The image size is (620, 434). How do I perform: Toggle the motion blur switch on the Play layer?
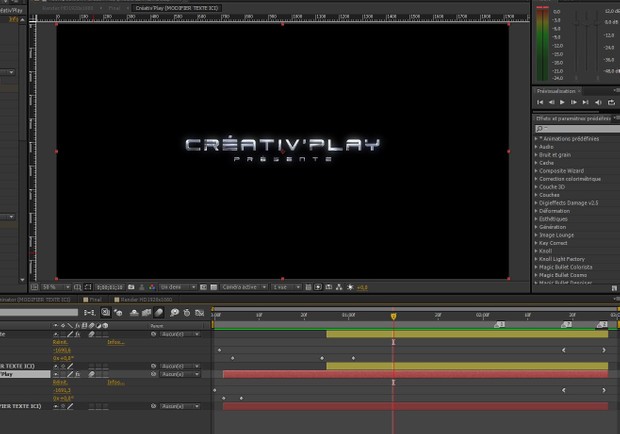91,374
